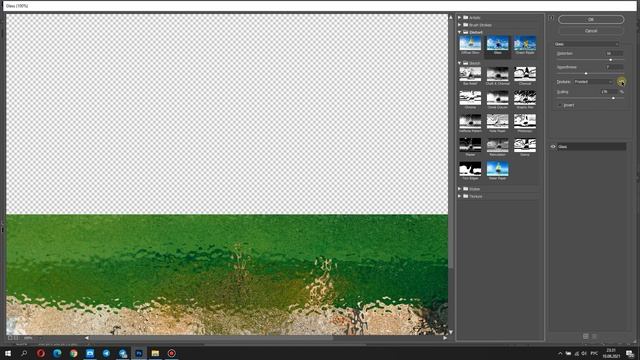Screen dimensions: 640x360
Task: Adjust the Scaling slider
Action: [613, 98]
